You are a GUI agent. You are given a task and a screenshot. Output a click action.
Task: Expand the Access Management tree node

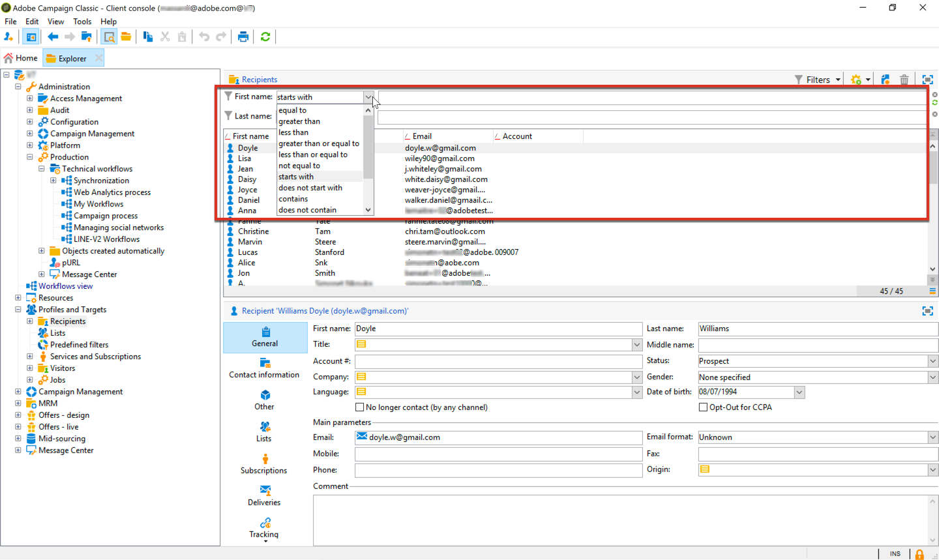pyautogui.click(x=29, y=98)
